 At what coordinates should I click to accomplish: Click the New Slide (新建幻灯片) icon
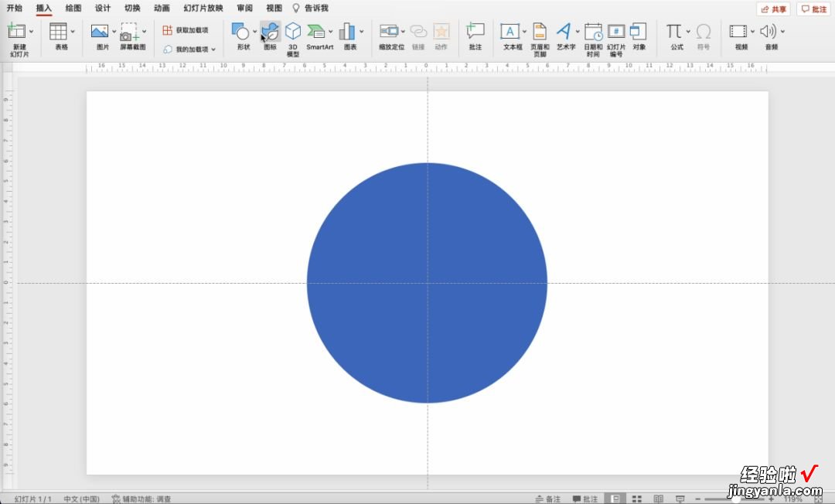(x=16, y=32)
